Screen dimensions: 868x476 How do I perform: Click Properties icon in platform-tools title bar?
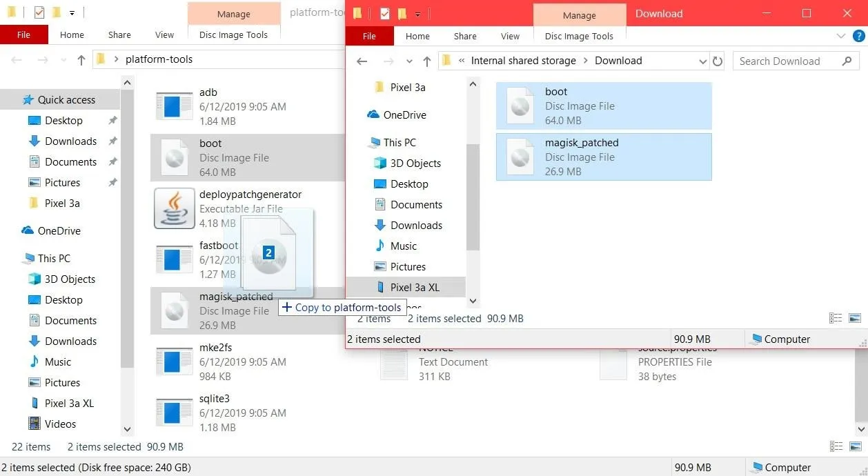pos(39,12)
